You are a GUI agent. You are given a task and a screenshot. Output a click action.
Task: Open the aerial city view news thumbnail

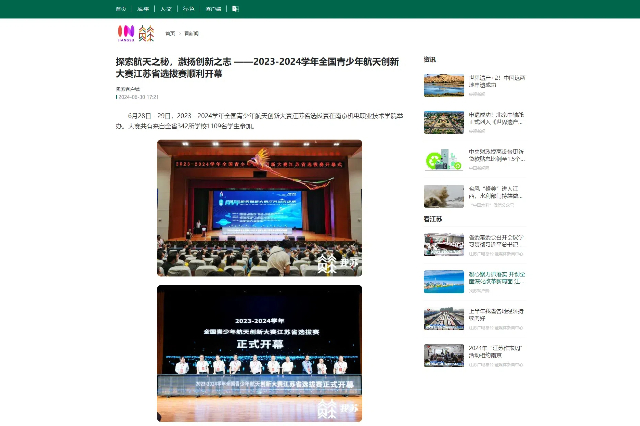point(443,122)
